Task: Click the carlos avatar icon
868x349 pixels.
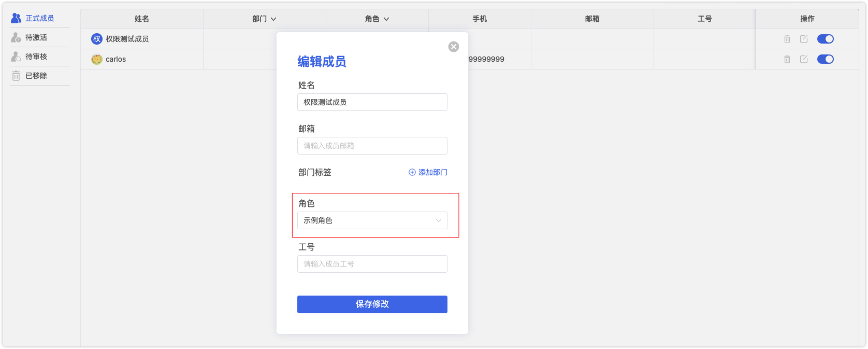Action: click(97, 59)
